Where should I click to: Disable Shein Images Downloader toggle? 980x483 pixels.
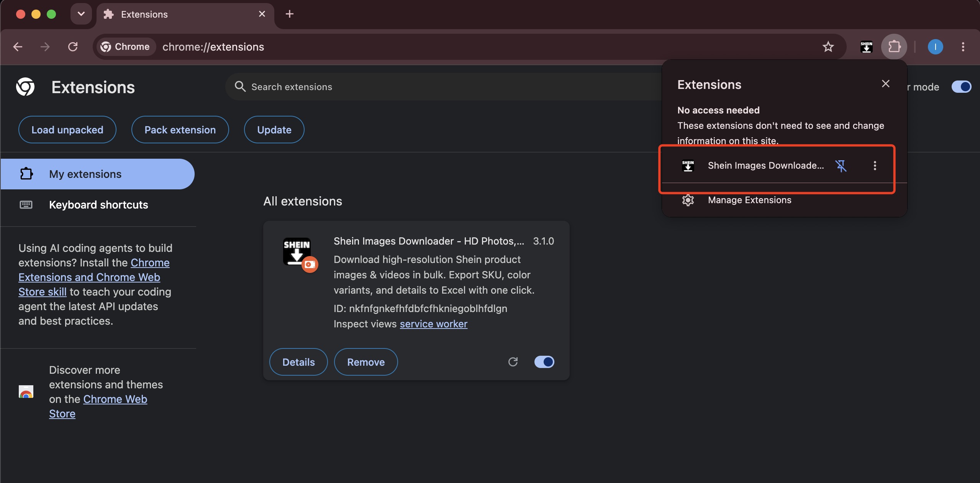pyautogui.click(x=544, y=362)
